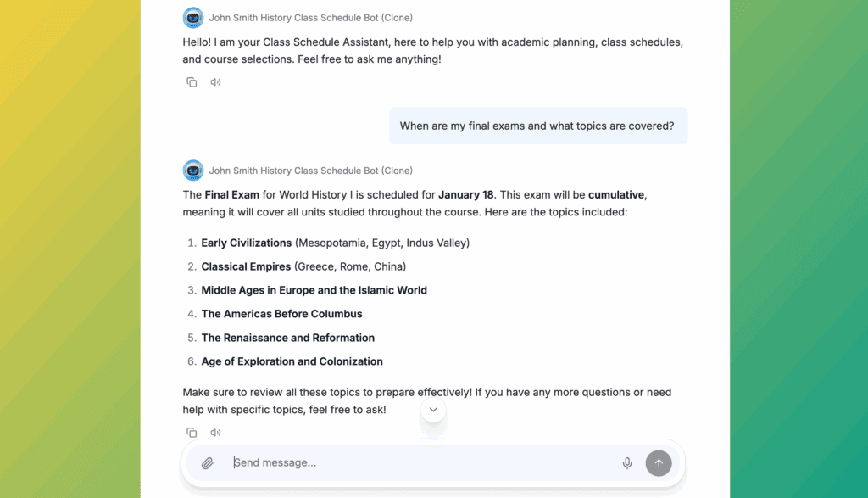Click the Early Civilizations list item
The width and height of the screenshot is (868, 498).
coord(335,243)
